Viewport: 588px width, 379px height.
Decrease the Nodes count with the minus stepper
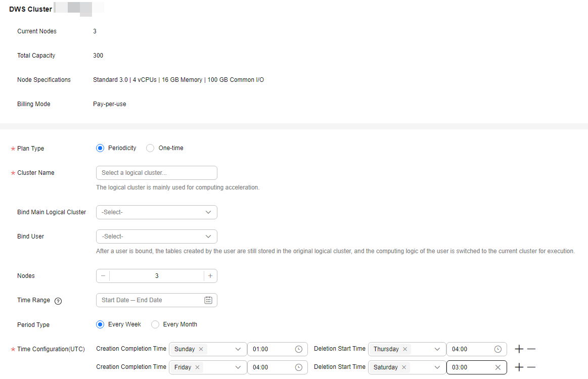pos(103,276)
